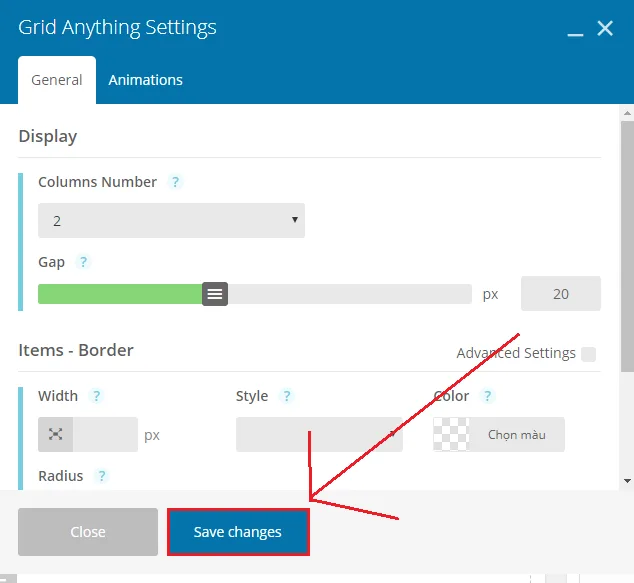Enable the Advanced Settings checkbox
The width and height of the screenshot is (634, 583).
pos(588,354)
